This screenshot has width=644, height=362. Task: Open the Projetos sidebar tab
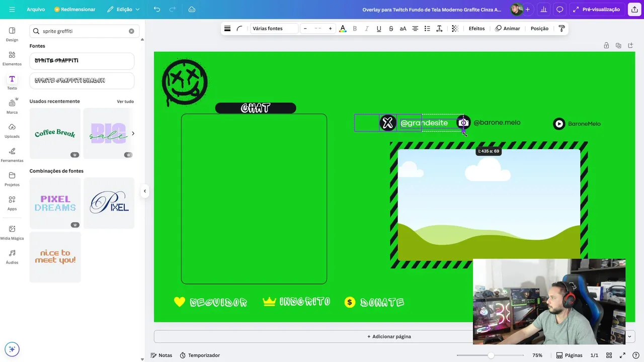[x=12, y=179]
